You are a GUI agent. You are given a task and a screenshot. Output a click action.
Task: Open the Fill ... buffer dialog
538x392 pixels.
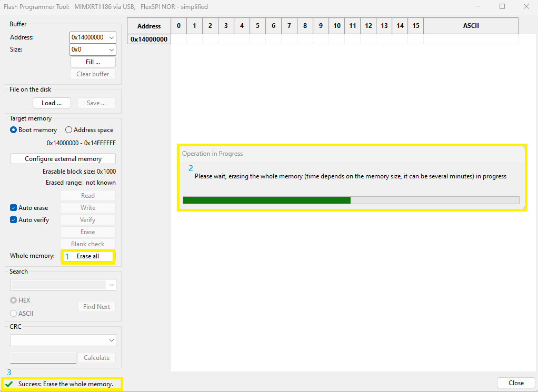click(93, 62)
